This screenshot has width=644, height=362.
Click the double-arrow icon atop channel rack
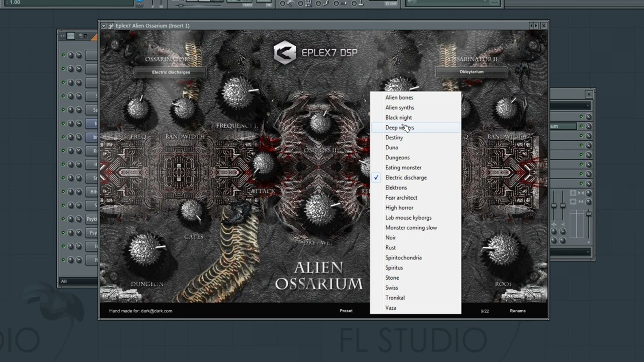tap(63, 36)
